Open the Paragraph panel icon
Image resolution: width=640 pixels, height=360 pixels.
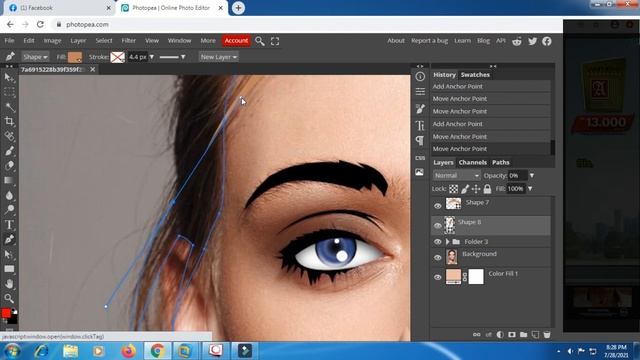point(420,141)
